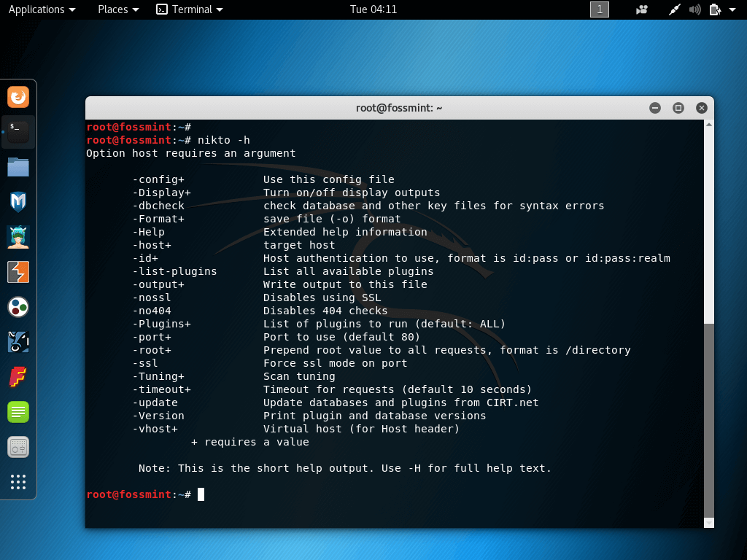This screenshot has height=560, width=747.
Task: Click the '-host+' option text
Action: 152,245
